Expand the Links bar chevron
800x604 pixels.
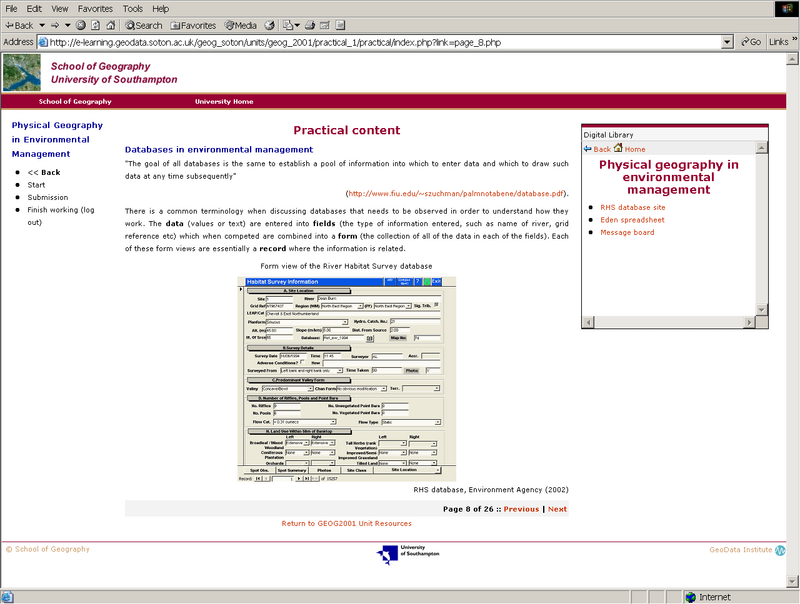point(794,39)
